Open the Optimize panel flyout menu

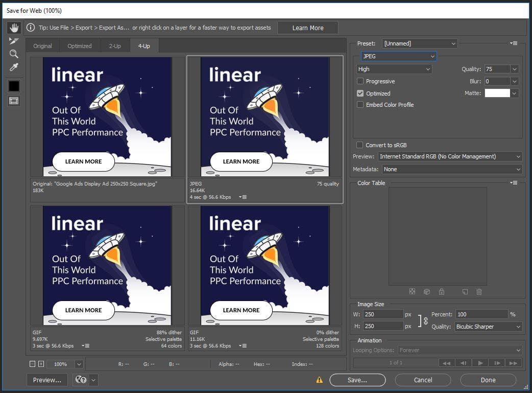point(514,43)
